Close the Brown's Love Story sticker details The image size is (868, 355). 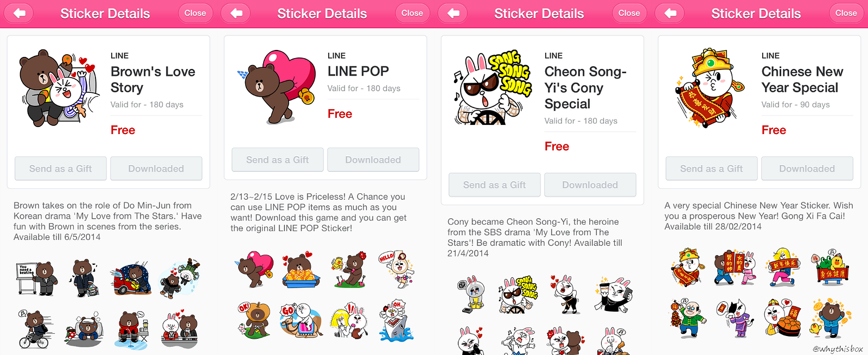tap(195, 13)
